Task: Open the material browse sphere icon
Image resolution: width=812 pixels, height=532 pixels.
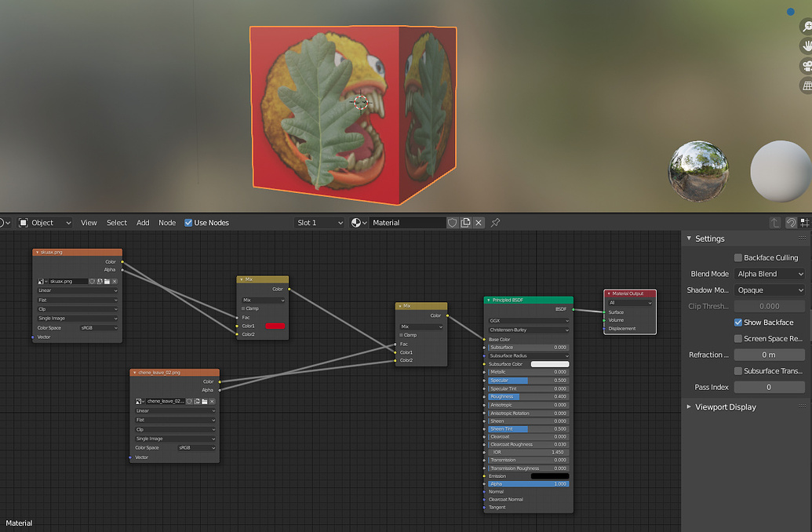Action: click(359, 223)
